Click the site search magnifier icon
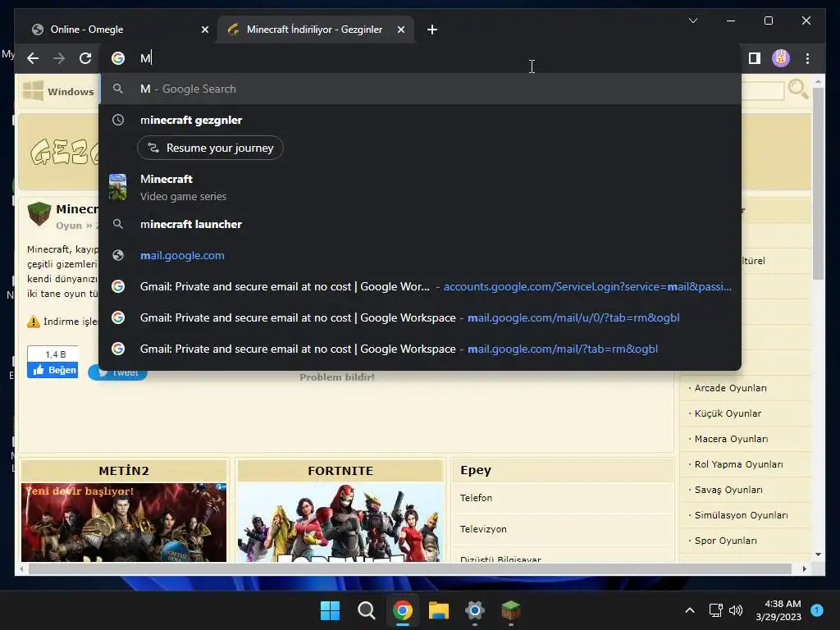 (x=797, y=89)
